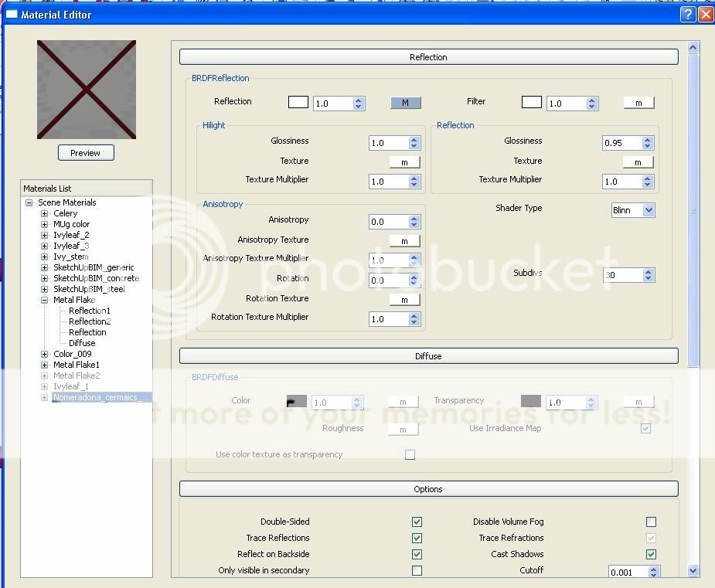Image resolution: width=715 pixels, height=588 pixels.
Task: Toggle Cast Shadows checkbox
Action: (x=651, y=555)
